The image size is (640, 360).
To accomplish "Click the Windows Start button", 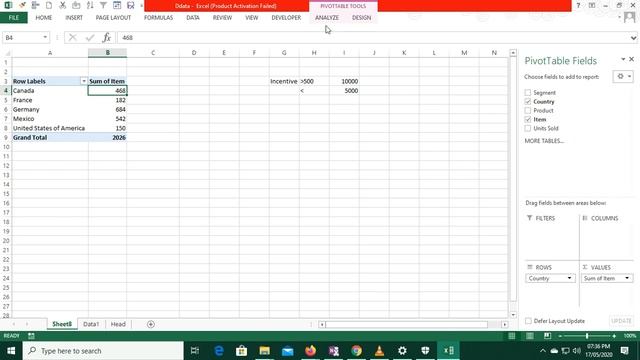I will coord(11,351).
